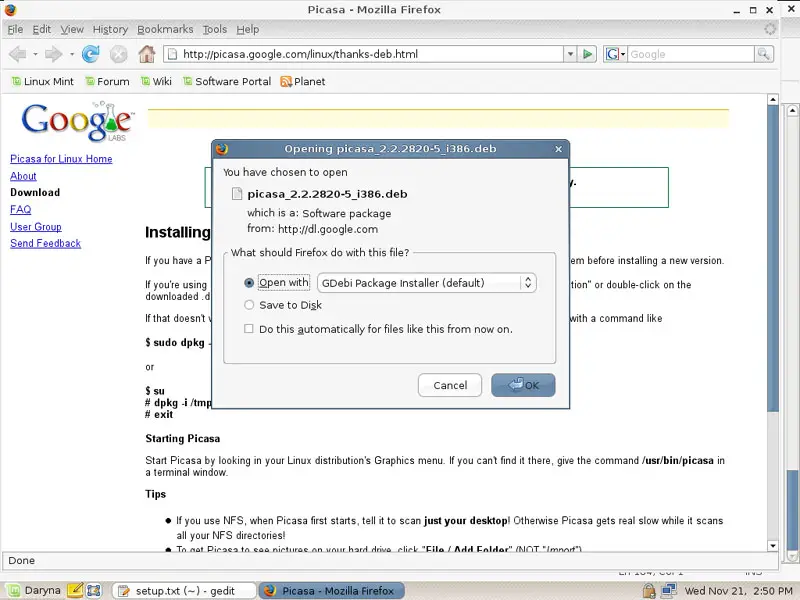Screen dimensions: 800x600
Task: Open the Edit menu
Action: pos(42,30)
